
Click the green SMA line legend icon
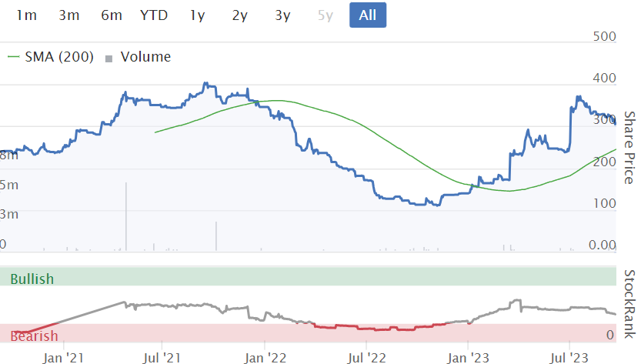pos(15,56)
